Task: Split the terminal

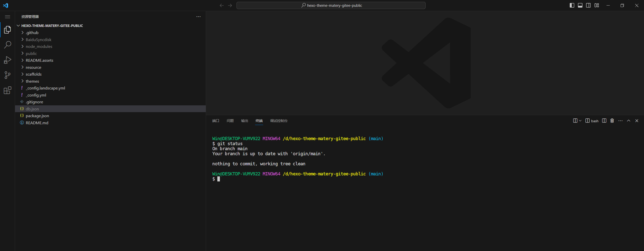Action: pos(604,121)
